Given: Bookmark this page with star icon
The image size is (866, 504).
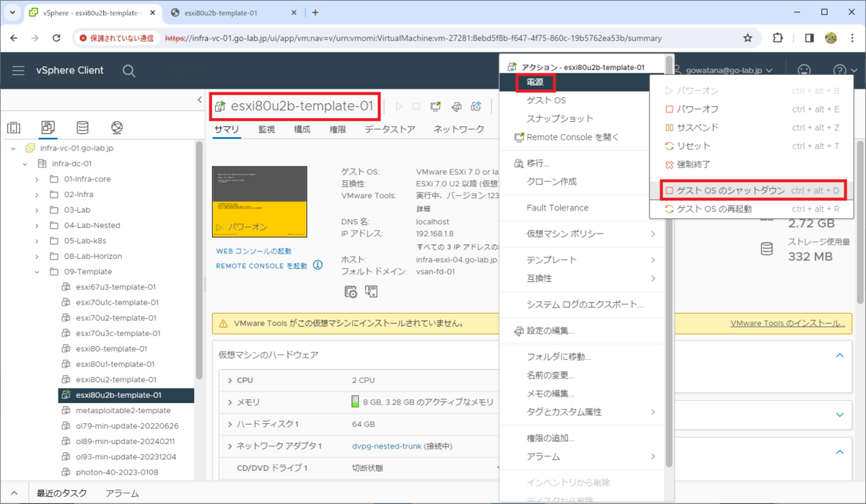Looking at the screenshot, I should [x=748, y=37].
